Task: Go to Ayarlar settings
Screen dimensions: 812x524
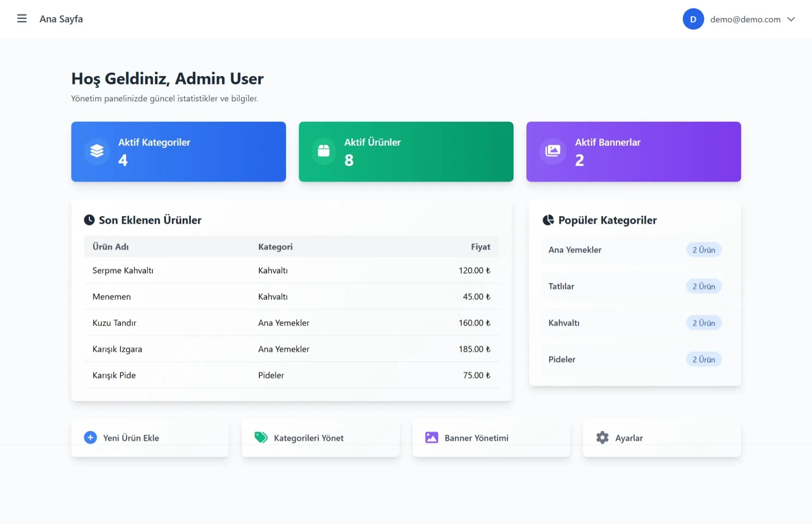Action: [x=629, y=438]
